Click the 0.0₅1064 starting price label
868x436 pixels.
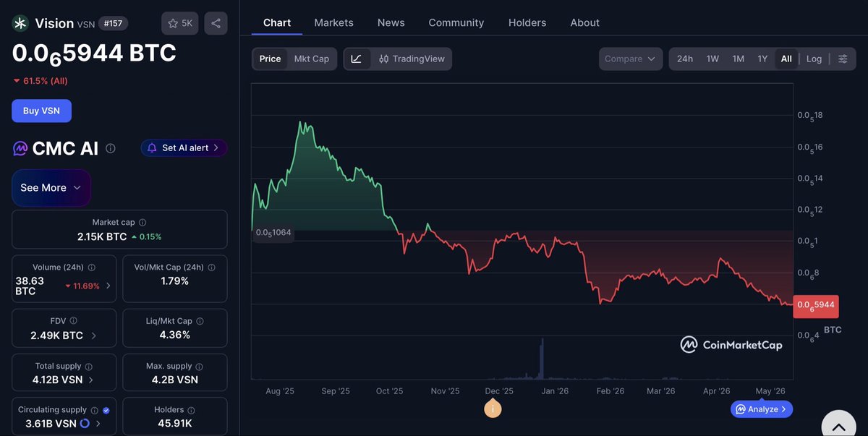coord(273,233)
